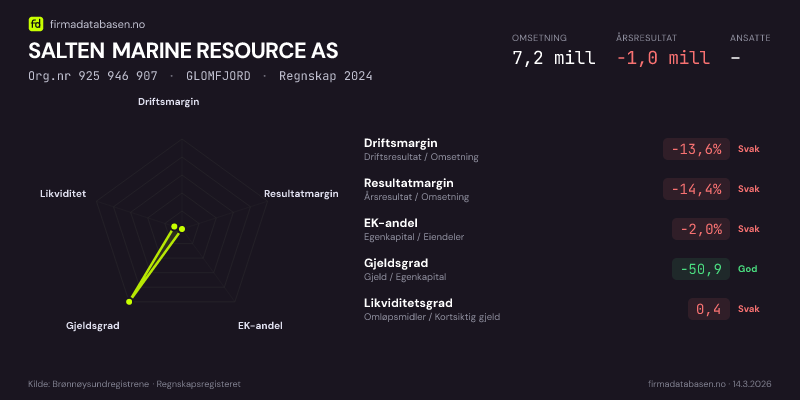Screen dimensions: 800x400
Task: Click the Resultatmargin radar axis label
Action: [x=301, y=194]
